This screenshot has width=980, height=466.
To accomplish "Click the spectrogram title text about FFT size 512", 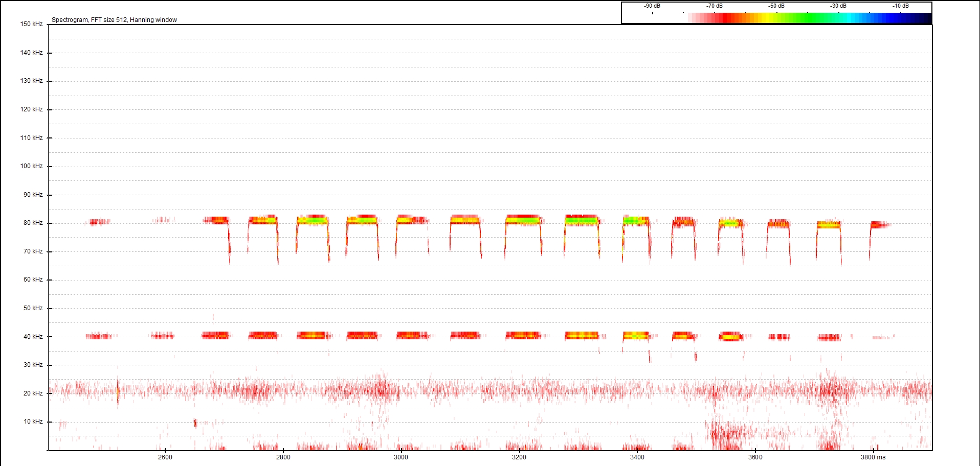I will pyautogui.click(x=114, y=20).
